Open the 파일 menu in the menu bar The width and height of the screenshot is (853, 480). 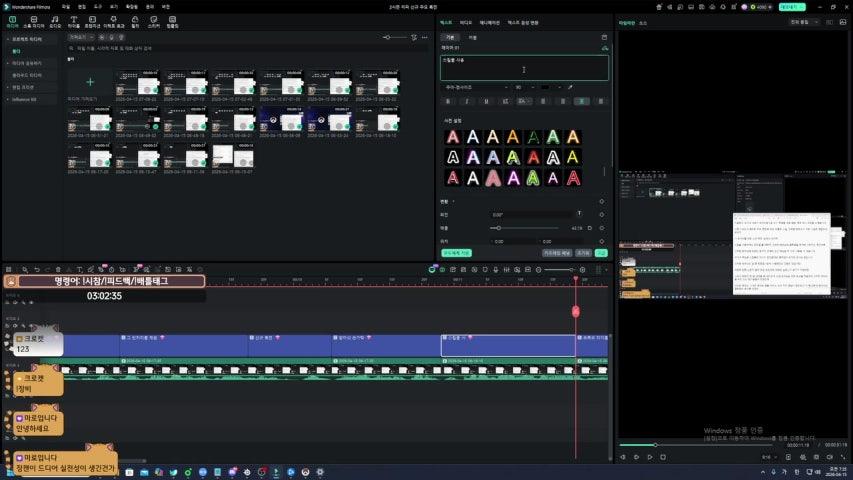pyautogui.click(x=66, y=6)
